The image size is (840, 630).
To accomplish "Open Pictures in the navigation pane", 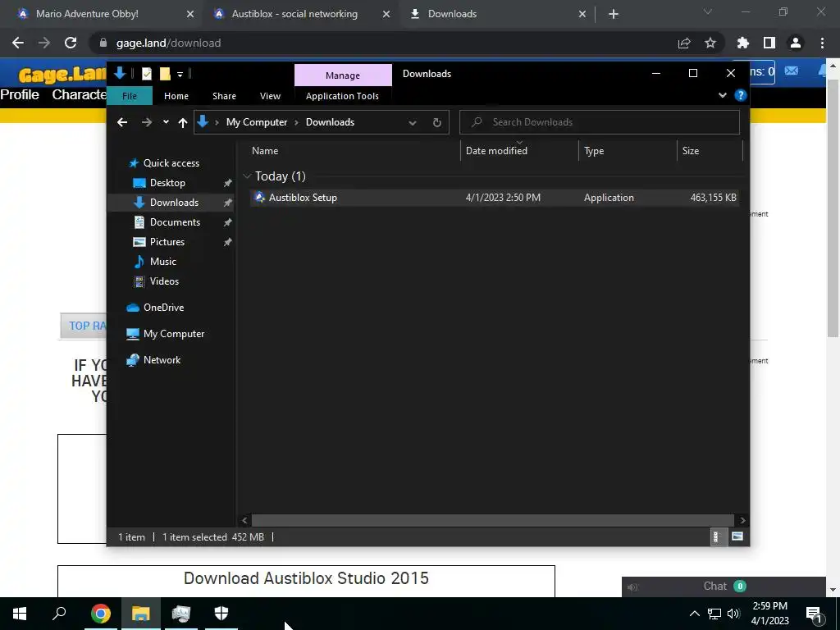I will (x=167, y=242).
